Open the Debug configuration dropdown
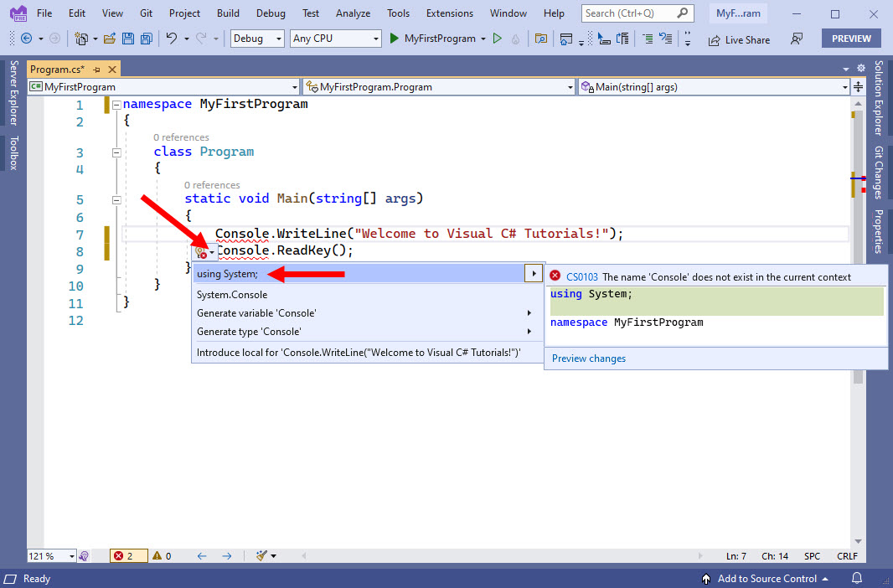 (256, 39)
